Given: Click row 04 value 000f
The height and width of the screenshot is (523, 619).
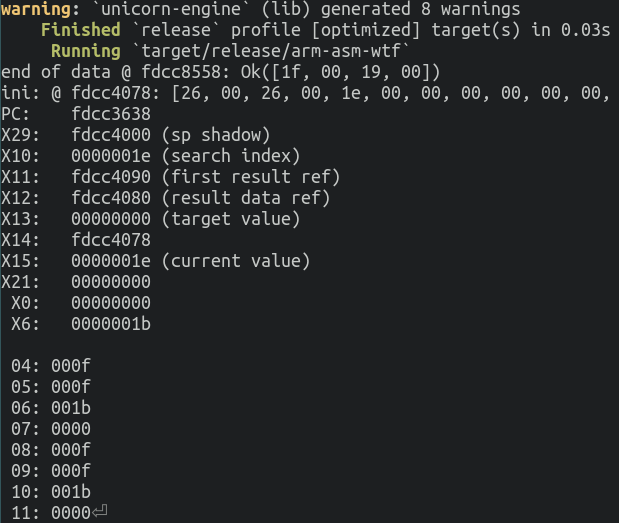Looking at the screenshot, I should (71, 366).
